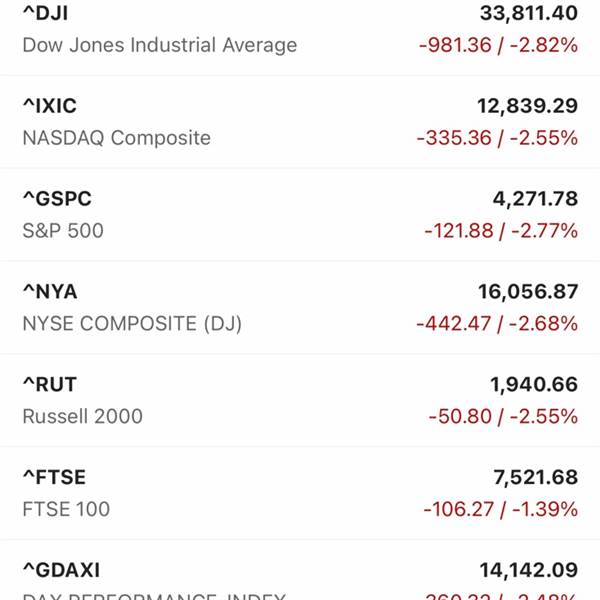This screenshot has height=600, width=600.
Task: Select NYSE COMPOSITE (DJ) name
Action: (x=132, y=324)
